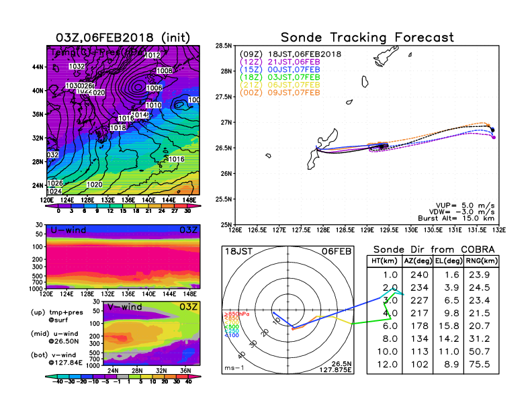Click azimuth cell "178" in the table
Image resolution: width=532 pixels, height=411 pixels.
pos(419,326)
